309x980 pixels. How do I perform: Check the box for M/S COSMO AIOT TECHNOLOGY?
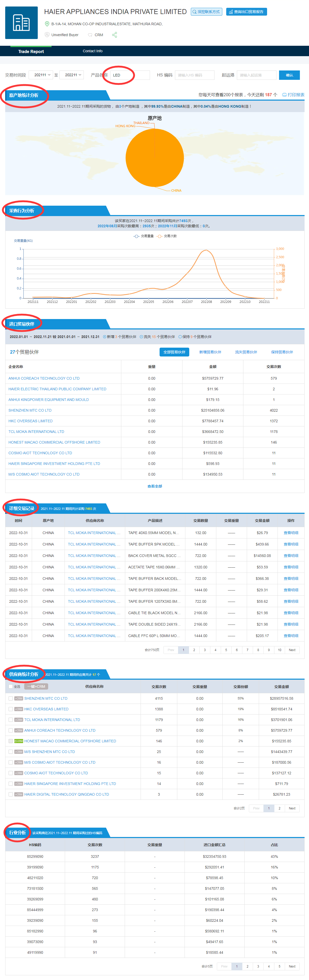click(x=11, y=762)
